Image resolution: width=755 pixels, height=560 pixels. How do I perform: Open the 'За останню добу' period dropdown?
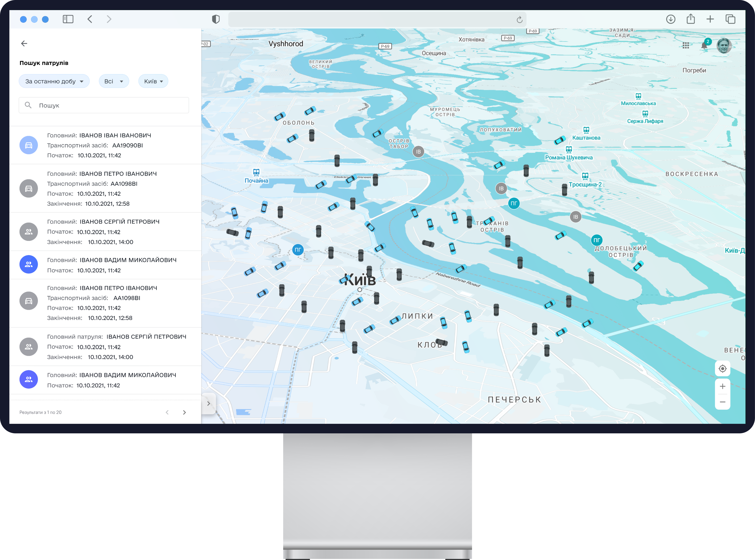[x=54, y=81]
